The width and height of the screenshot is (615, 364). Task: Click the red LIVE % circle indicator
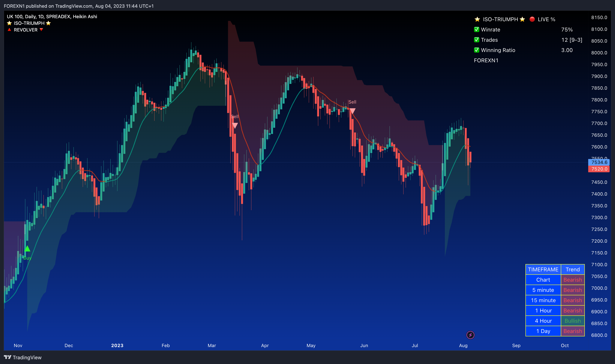click(532, 19)
